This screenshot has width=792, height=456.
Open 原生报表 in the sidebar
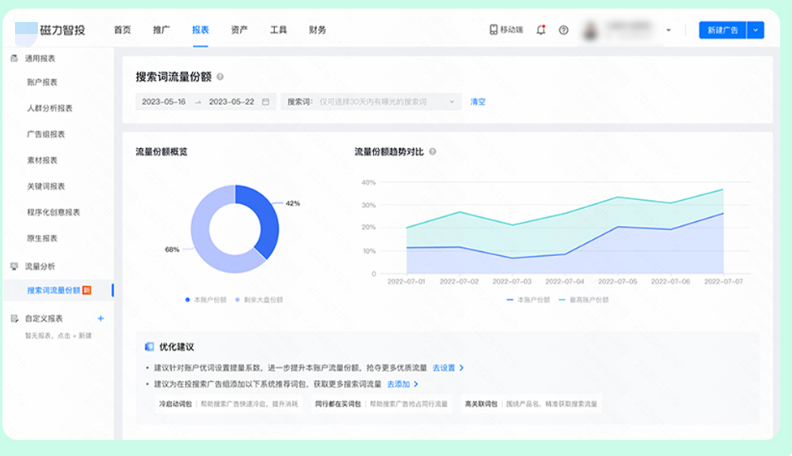42,238
